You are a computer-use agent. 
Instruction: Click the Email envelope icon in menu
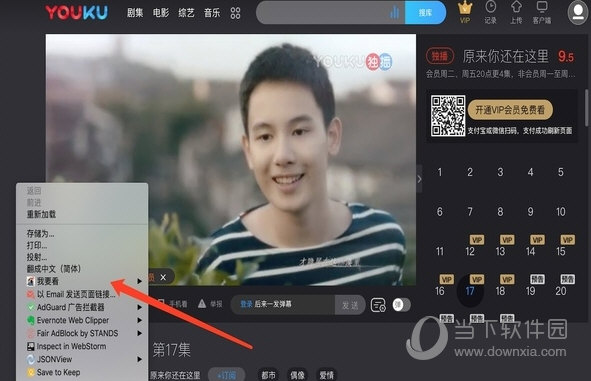click(31, 294)
